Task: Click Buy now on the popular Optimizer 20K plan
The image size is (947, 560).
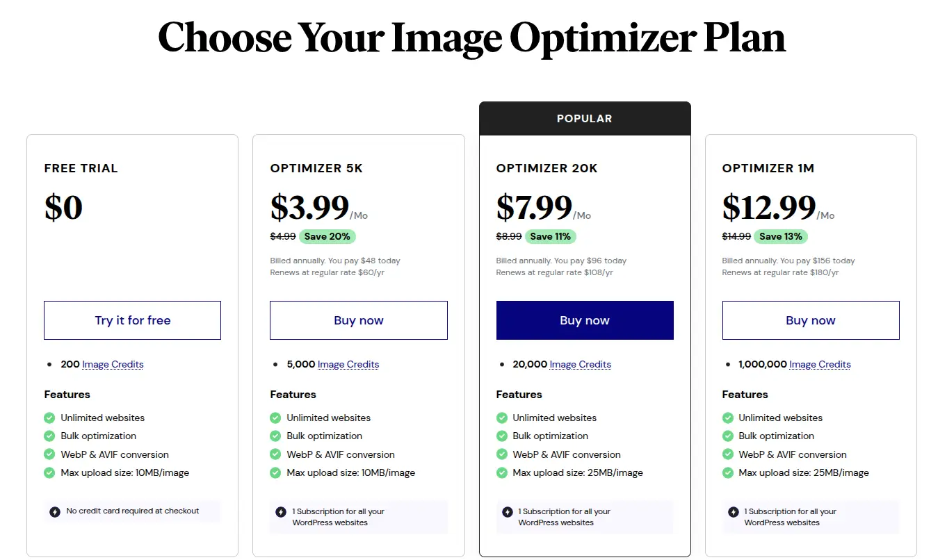Action: coord(584,320)
